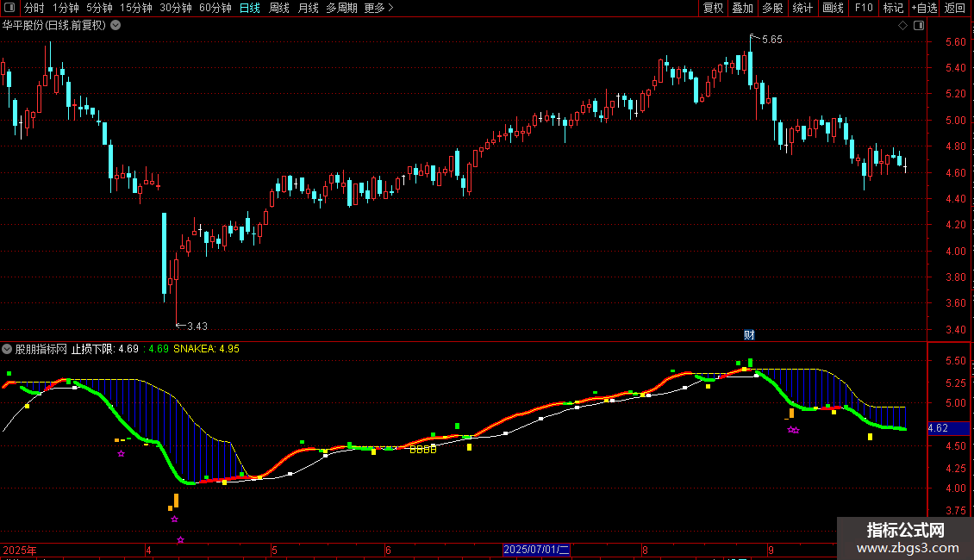Open F10 company information
This screenshot has width=974, height=560.
(x=864, y=8)
